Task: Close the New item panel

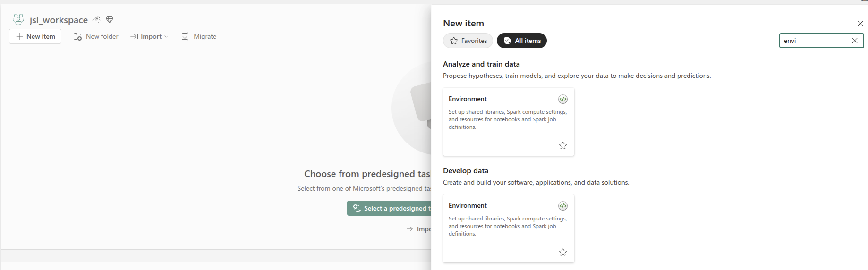Action: tap(860, 24)
